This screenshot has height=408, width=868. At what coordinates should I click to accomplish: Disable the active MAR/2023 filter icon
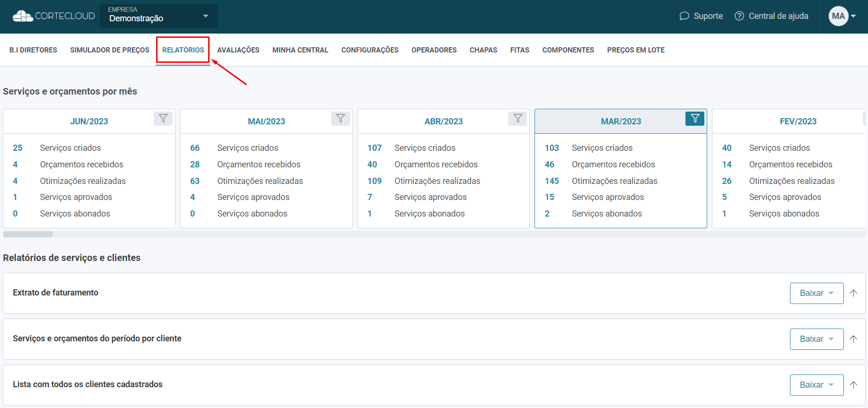pyautogui.click(x=694, y=119)
